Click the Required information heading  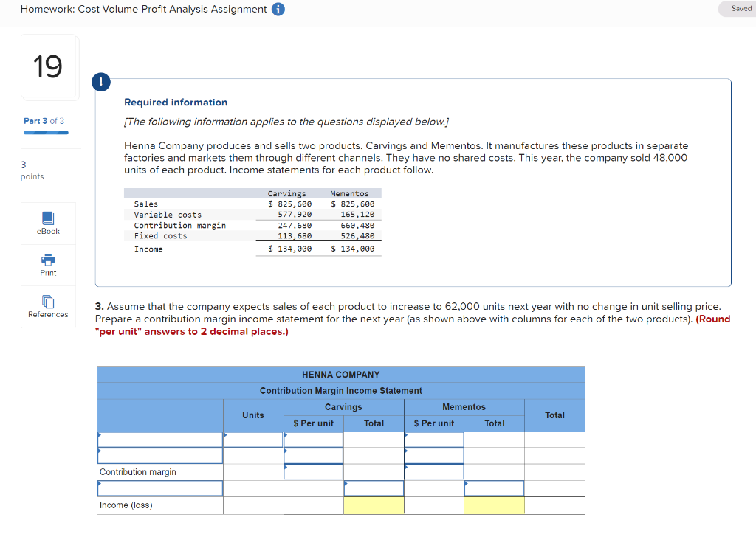(176, 102)
